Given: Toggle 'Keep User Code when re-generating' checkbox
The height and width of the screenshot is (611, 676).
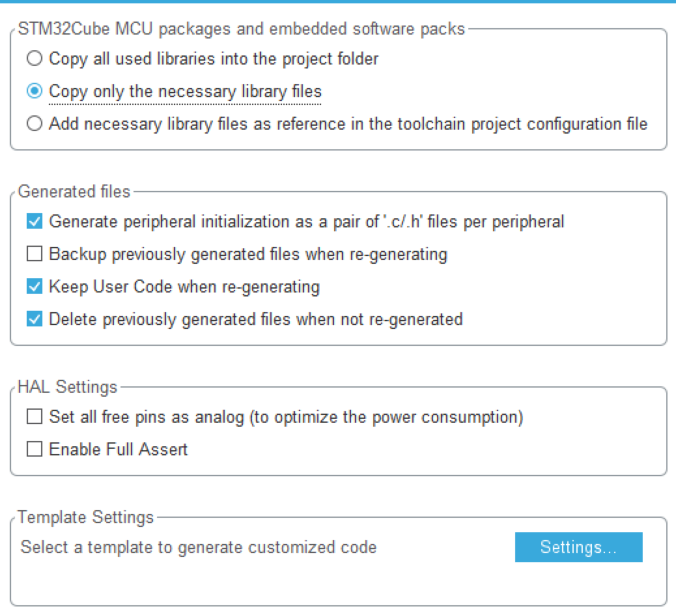Looking at the screenshot, I should point(35,287).
